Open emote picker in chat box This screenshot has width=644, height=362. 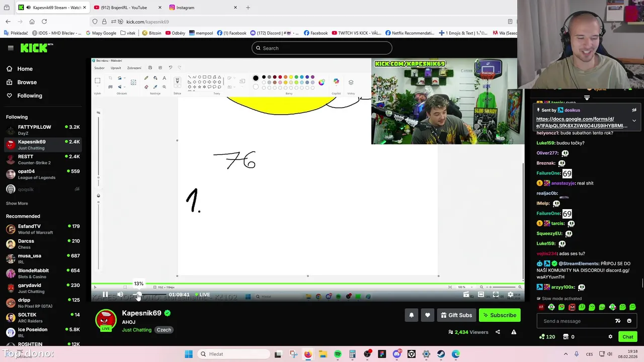pos(629,321)
